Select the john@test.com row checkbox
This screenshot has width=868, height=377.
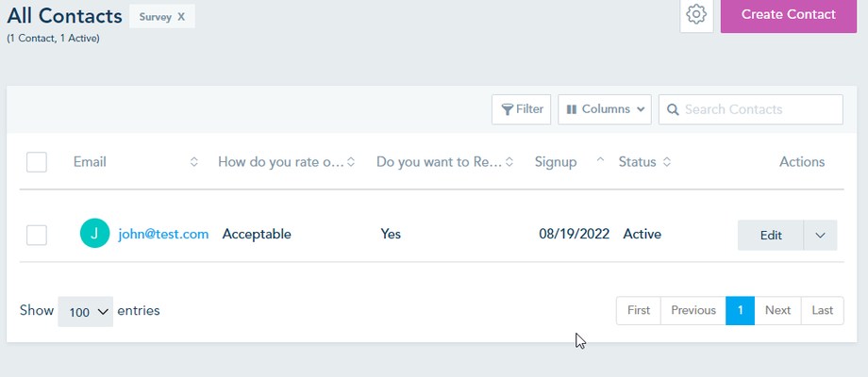tap(37, 235)
